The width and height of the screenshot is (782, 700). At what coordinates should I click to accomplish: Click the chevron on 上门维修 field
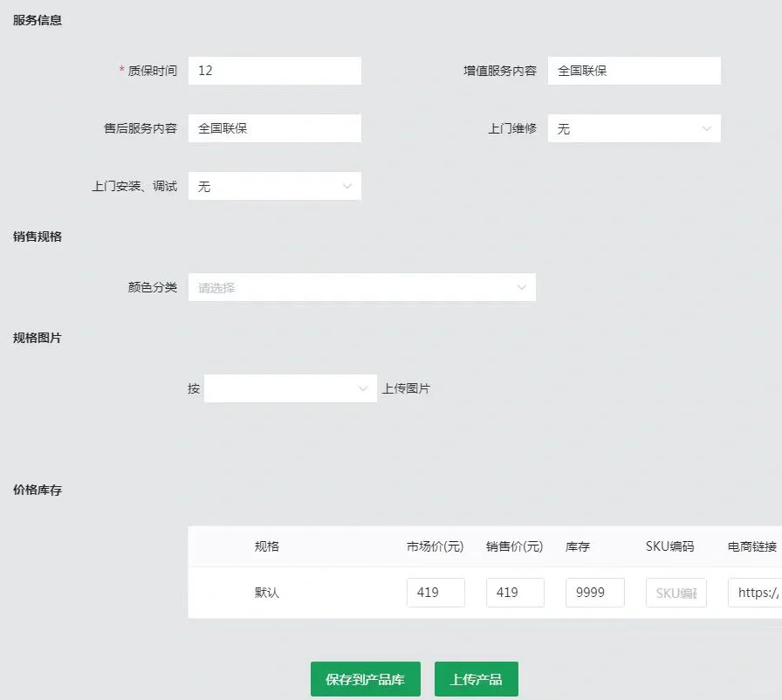click(x=709, y=127)
